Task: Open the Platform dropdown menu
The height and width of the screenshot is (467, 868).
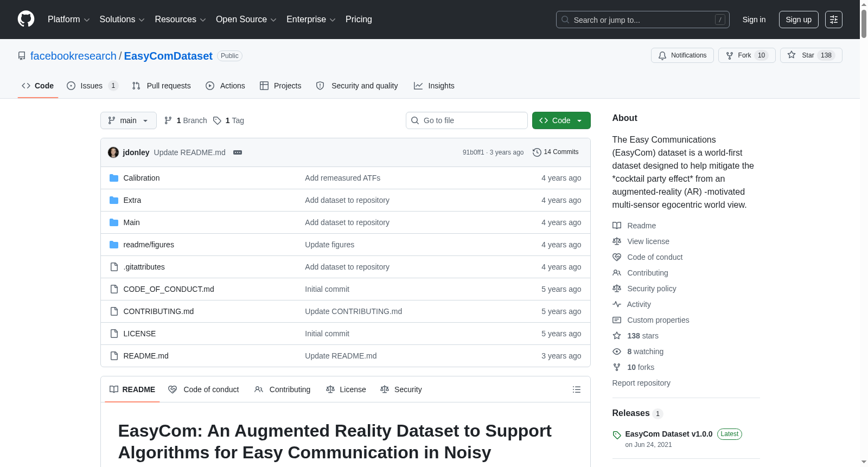Action: click(68, 20)
